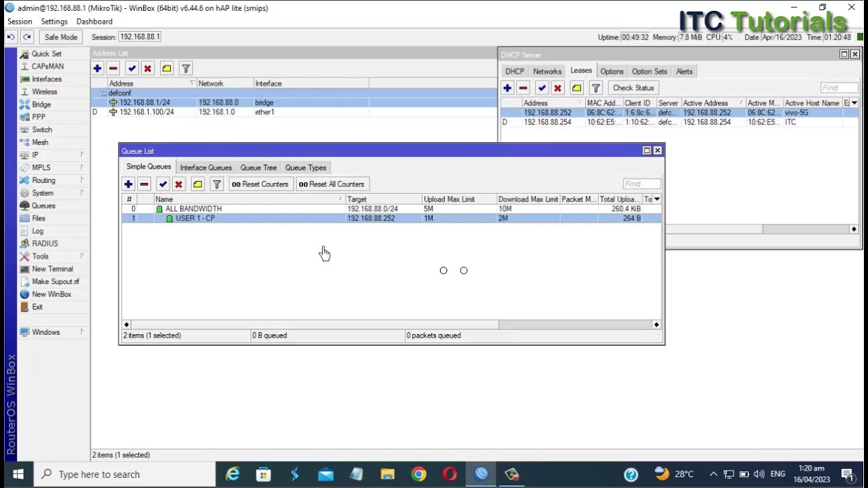The width and height of the screenshot is (868, 488).
Task: Open Windows Start menu
Action: [x=18, y=474]
